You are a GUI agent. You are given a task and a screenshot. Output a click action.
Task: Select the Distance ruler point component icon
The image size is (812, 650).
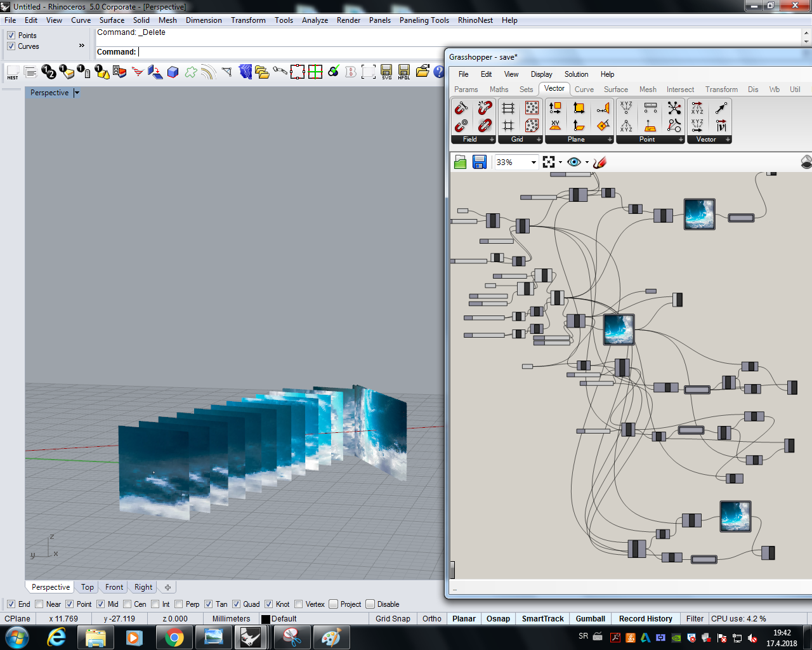650,107
